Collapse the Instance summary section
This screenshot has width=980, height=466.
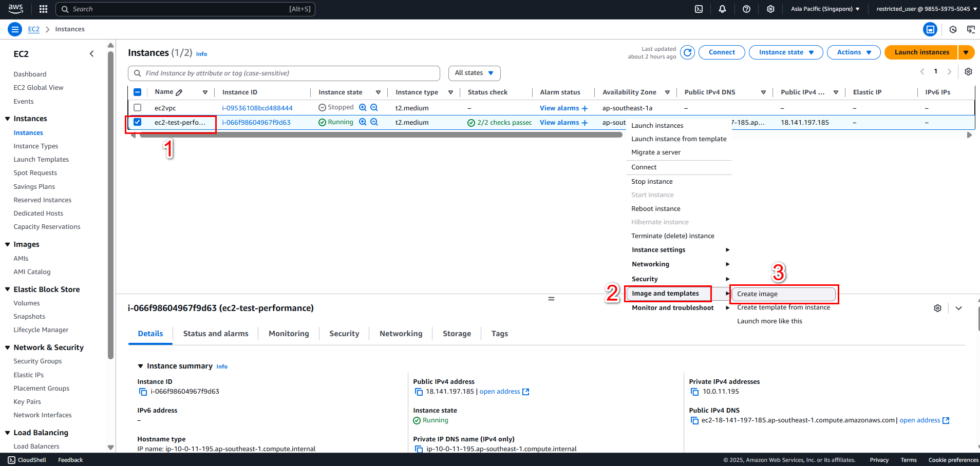click(x=140, y=366)
